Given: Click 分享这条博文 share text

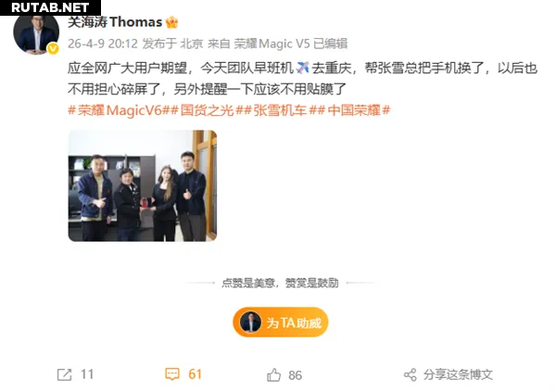Looking at the screenshot, I should click(x=458, y=374).
